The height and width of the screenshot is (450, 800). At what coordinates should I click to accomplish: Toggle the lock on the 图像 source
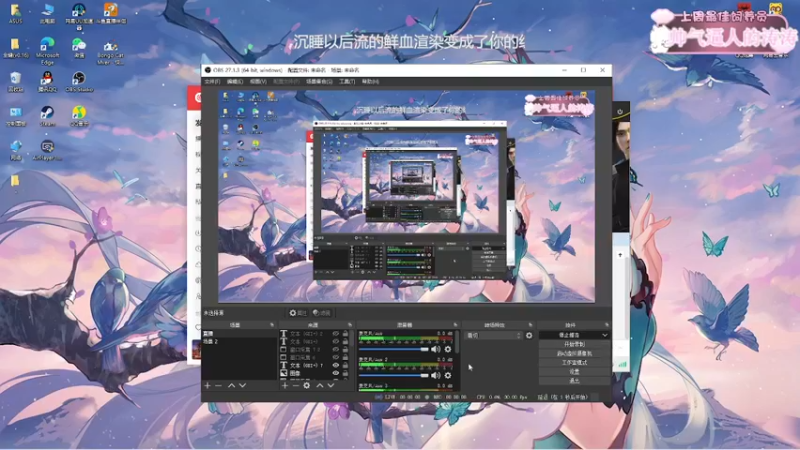point(345,373)
